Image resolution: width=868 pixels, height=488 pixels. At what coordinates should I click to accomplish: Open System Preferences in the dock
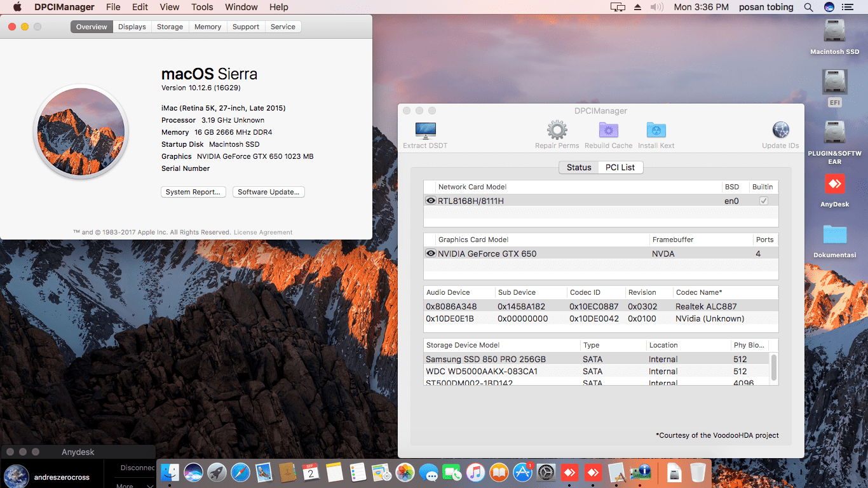(x=546, y=472)
